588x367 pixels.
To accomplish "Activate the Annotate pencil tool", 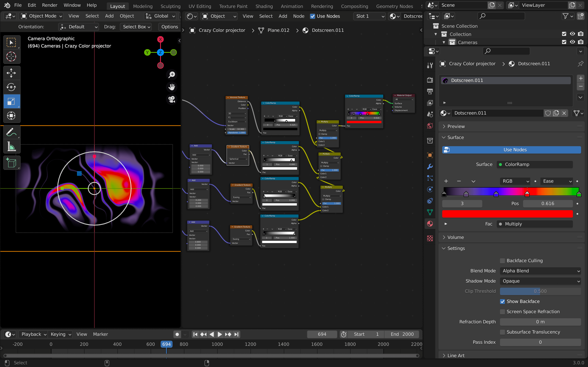I will 11,133.
